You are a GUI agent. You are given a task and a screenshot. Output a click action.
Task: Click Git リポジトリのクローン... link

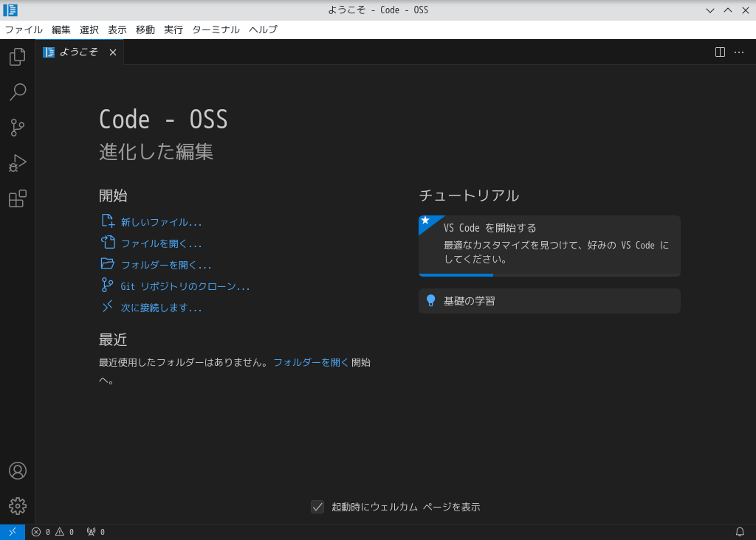coord(185,286)
